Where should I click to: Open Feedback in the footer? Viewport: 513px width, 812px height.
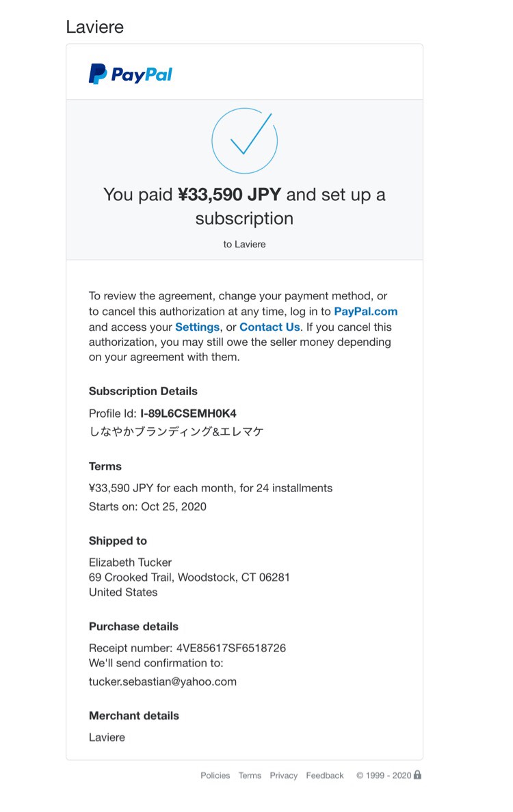point(325,775)
